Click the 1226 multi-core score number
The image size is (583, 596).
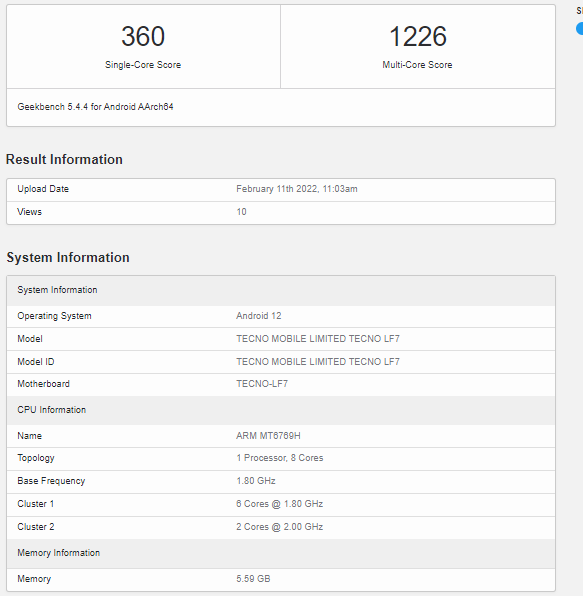(418, 36)
